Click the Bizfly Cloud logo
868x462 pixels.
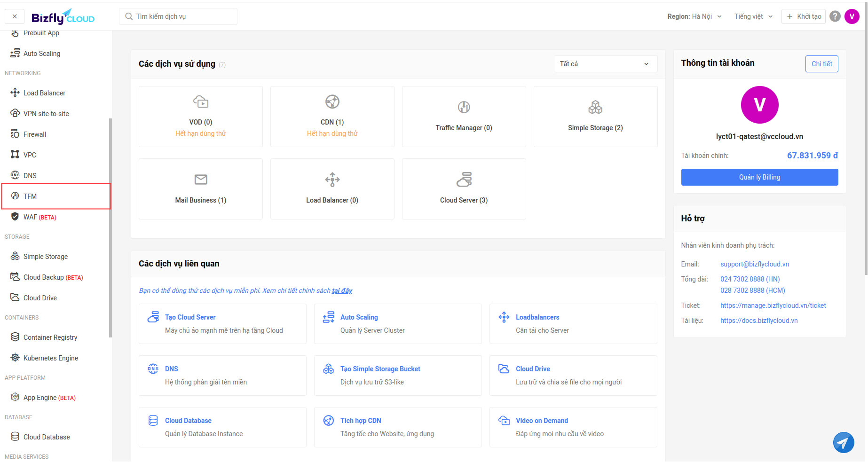pos(63,16)
